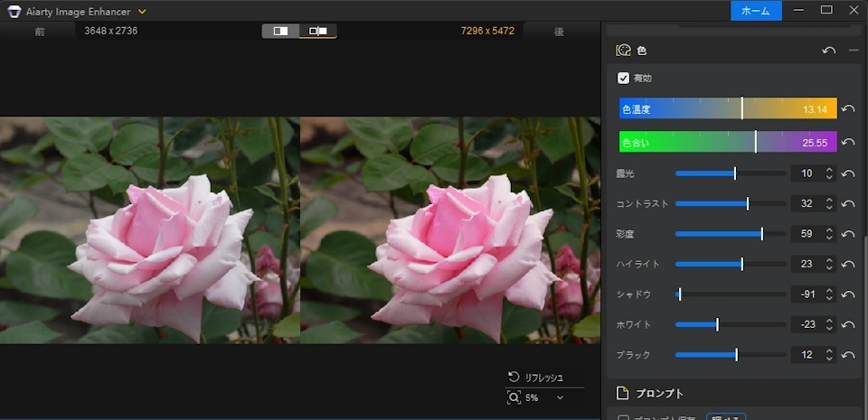This screenshot has width=868, height=420.
Task: Click the 前 before label tab
Action: pyautogui.click(x=39, y=32)
